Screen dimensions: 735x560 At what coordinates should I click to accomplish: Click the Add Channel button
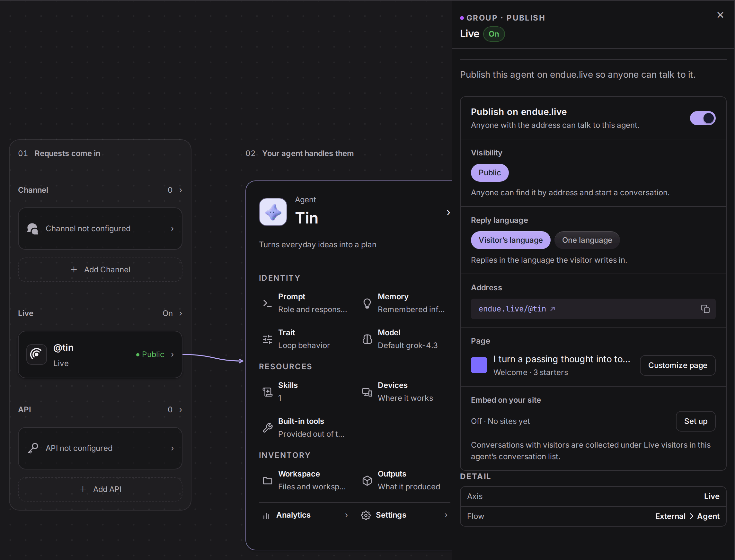[x=100, y=270]
